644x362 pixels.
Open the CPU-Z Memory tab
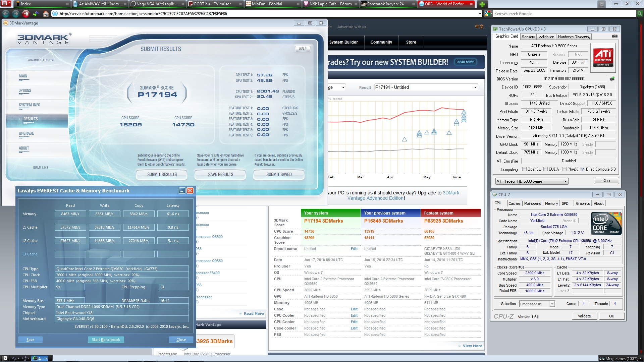coord(551,203)
